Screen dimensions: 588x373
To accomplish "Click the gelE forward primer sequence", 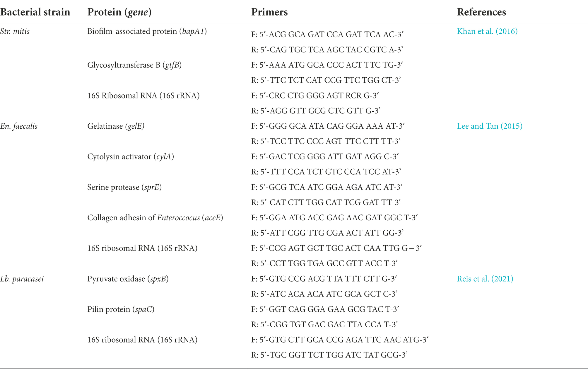I will pyautogui.click(x=328, y=126).
